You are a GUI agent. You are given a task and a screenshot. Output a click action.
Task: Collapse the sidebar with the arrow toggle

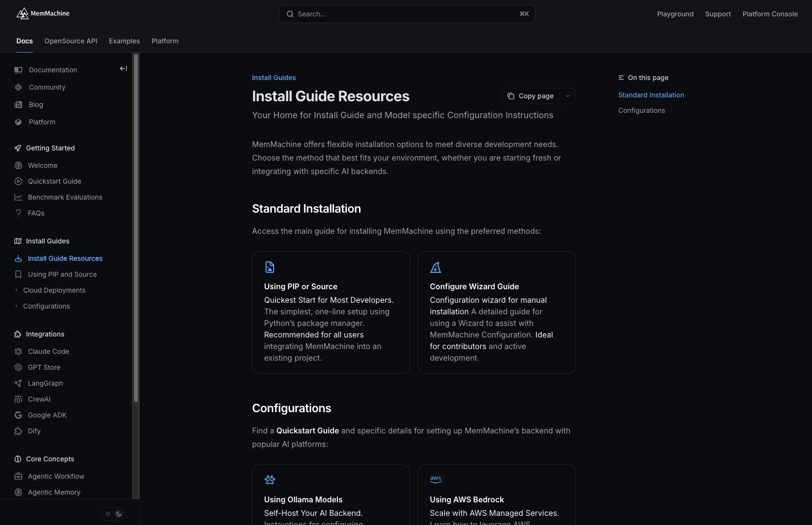[123, 68]
